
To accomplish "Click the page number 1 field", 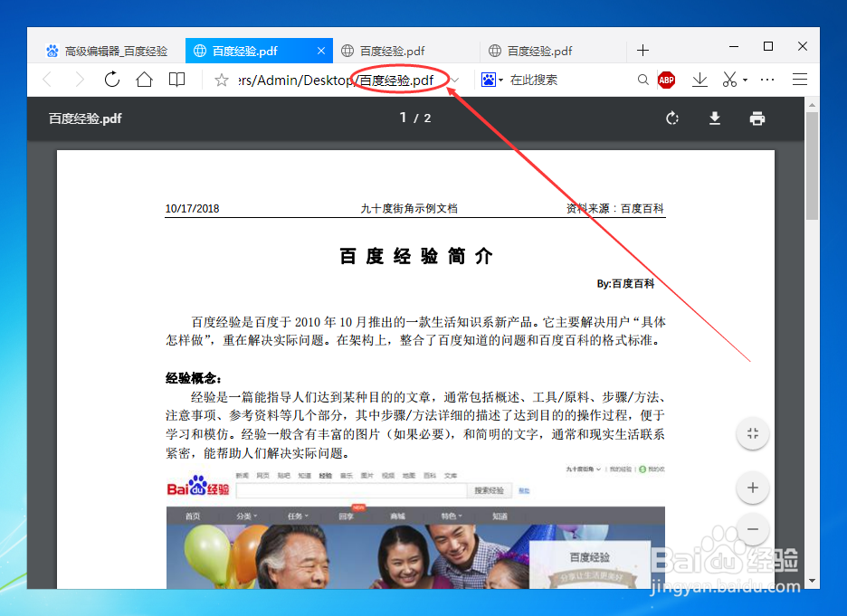I will [x=403, y=118].
